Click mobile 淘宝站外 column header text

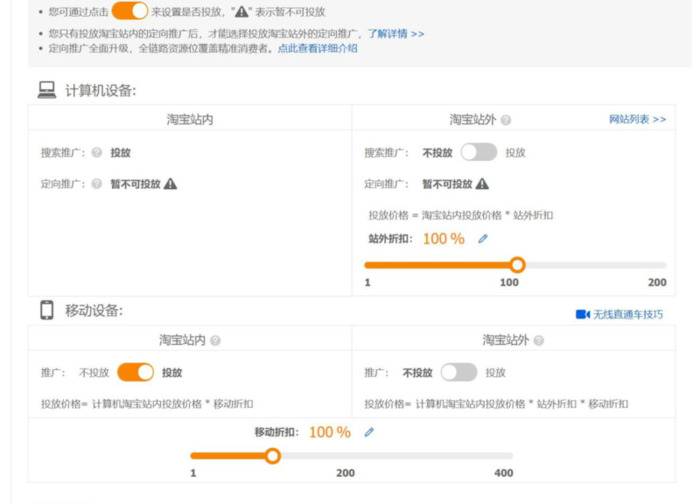click(505, 340)
